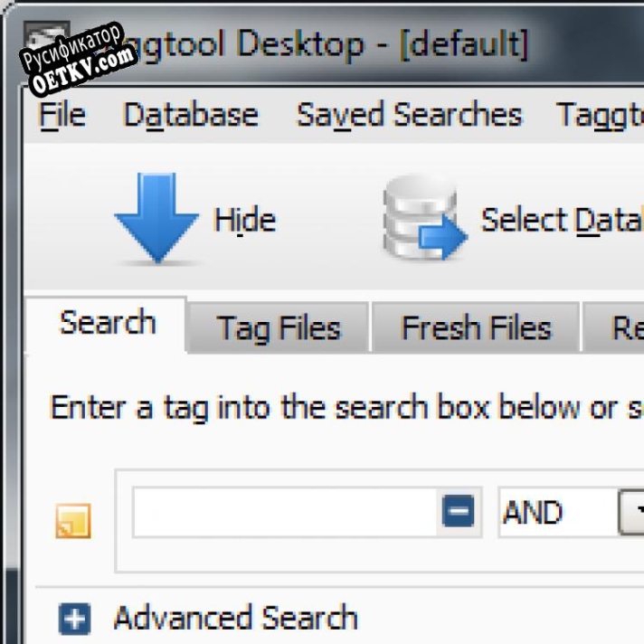Open the Saved Searches menu
The image size is (644, 644).
pyautogui.click(x=409, y=115)
